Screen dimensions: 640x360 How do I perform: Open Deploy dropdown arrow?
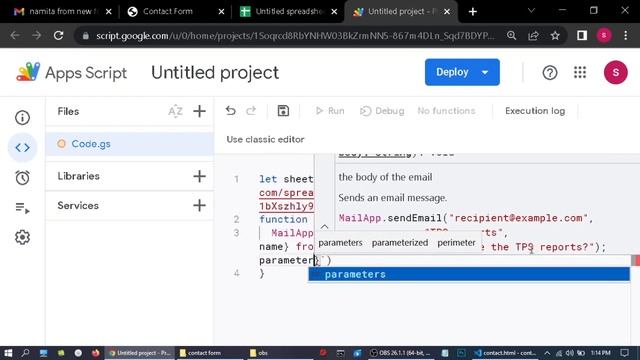(x=485, y=72)
